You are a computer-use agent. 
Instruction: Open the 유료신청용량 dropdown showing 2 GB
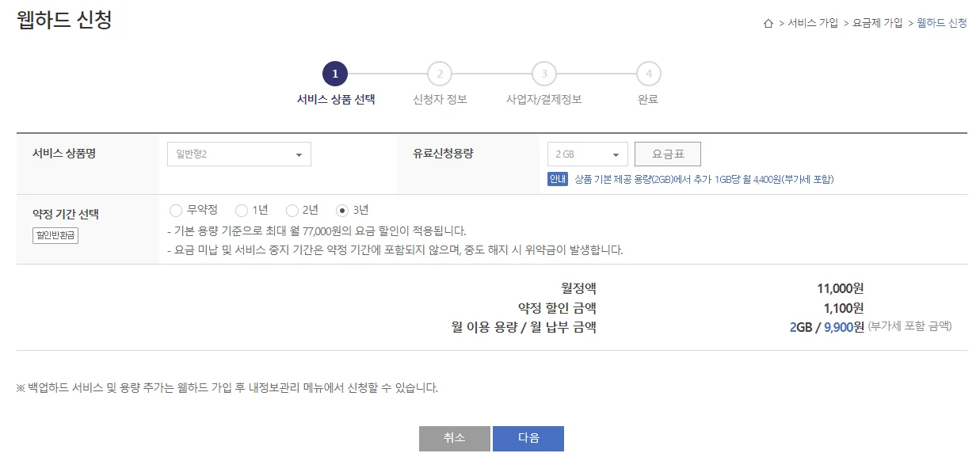(586, 154)
